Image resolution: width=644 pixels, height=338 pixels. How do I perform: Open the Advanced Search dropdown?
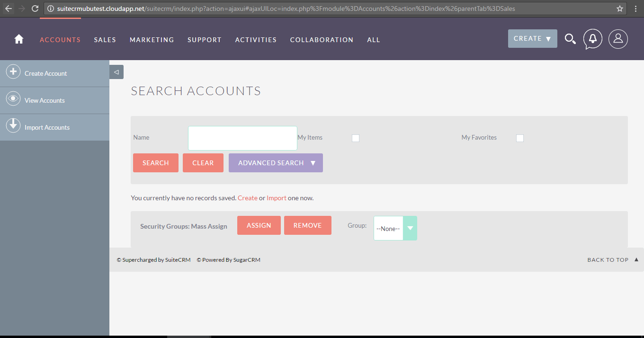click(276, 163)
